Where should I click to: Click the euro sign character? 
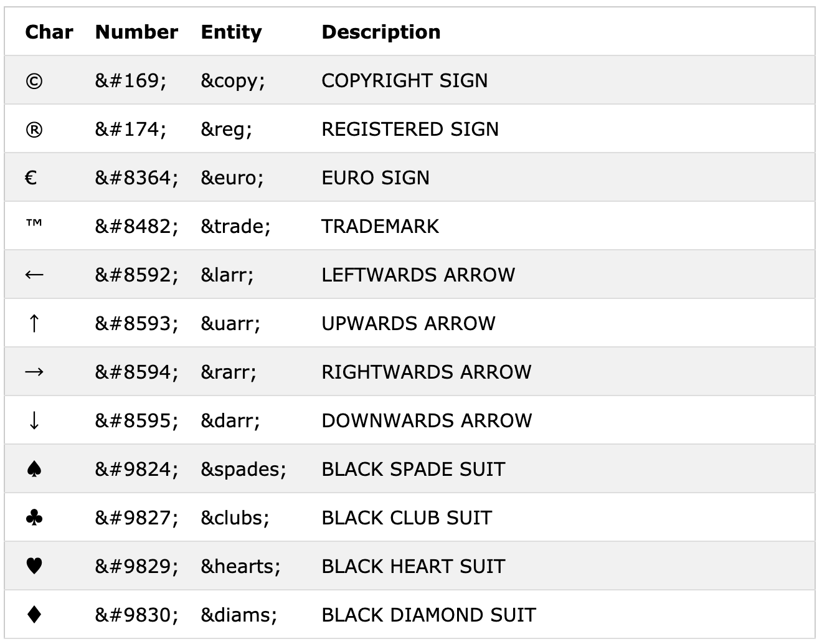tap(31, 178)
